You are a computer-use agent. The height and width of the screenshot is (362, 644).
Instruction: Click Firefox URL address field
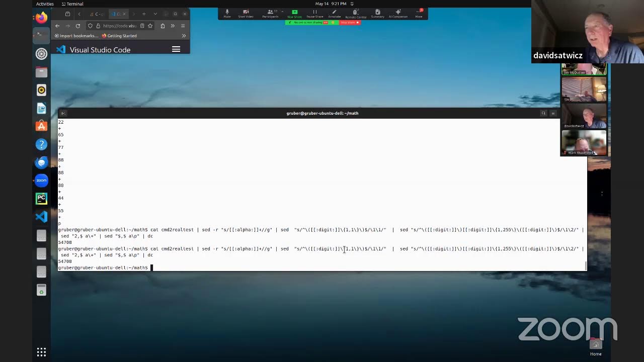(120, 26)
